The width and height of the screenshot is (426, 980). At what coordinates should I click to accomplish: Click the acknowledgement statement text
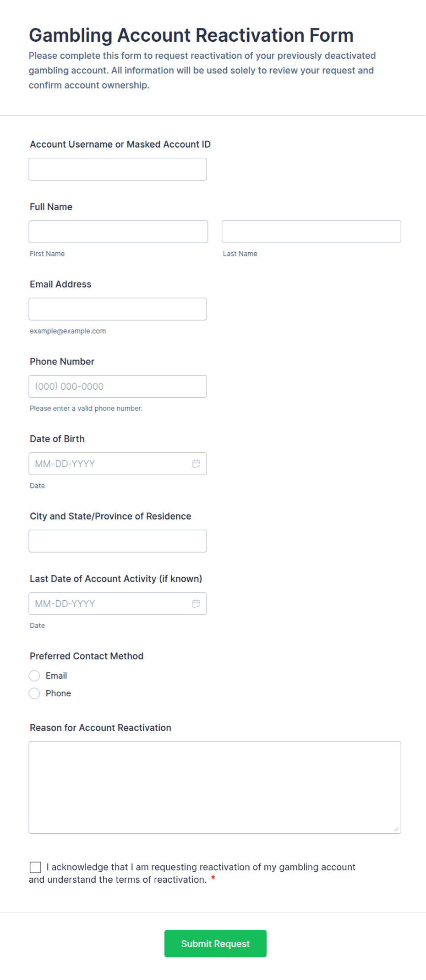click(x=202, y=867)
